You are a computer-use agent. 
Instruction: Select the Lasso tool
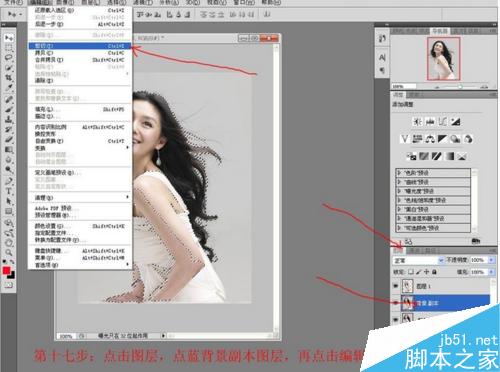point(9,58)
